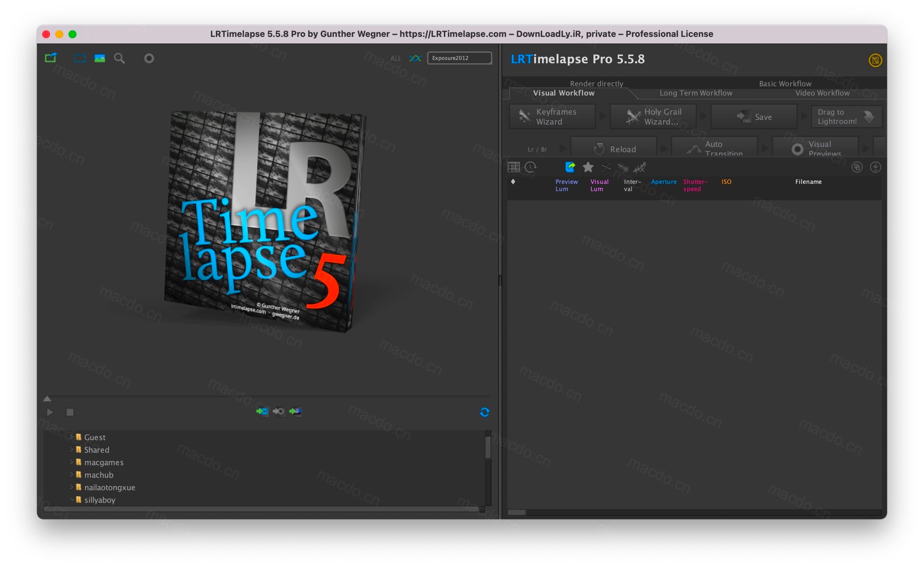Expand the Guest folder node
This screenshot has width=924, height=568.
click(x=72, y=437)
